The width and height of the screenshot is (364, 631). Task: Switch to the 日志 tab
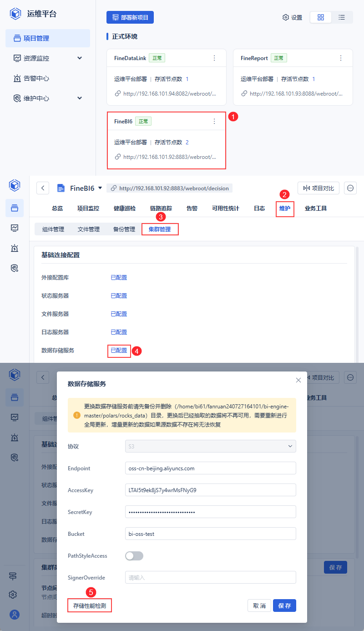[259, 209]
